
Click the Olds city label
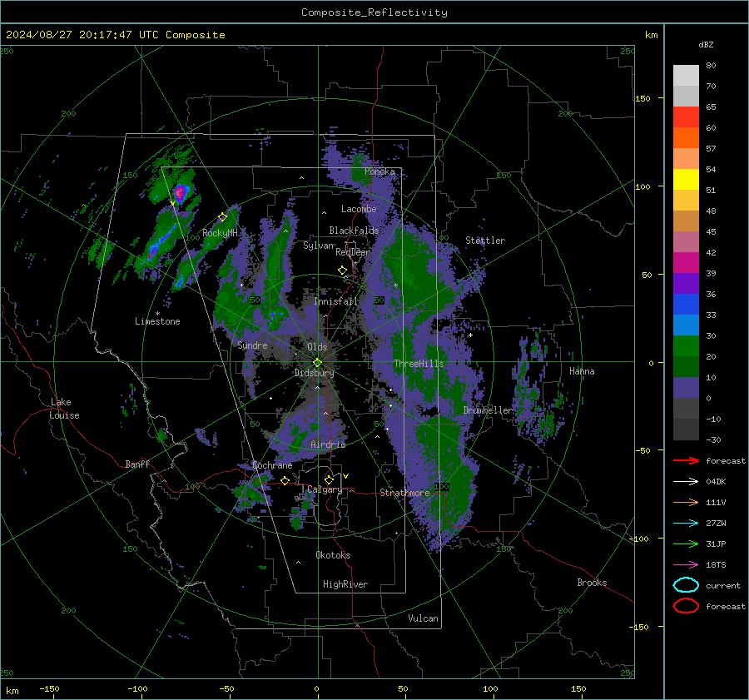coord(317,347)
